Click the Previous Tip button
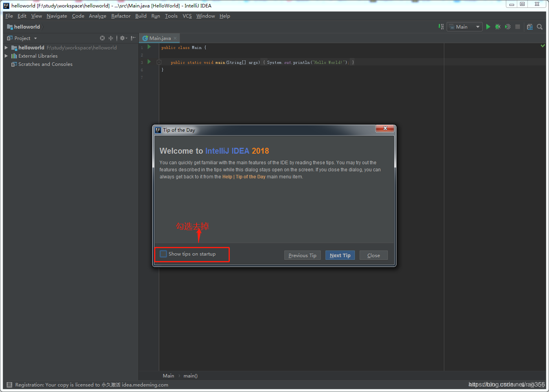549x392 pixels. (x=302, y=255)
